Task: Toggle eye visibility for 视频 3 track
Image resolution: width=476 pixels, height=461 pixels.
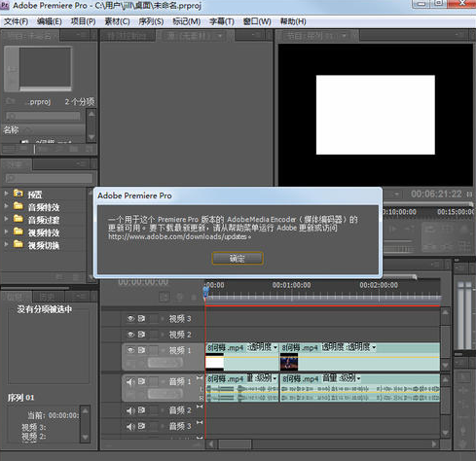Action: 130,319
